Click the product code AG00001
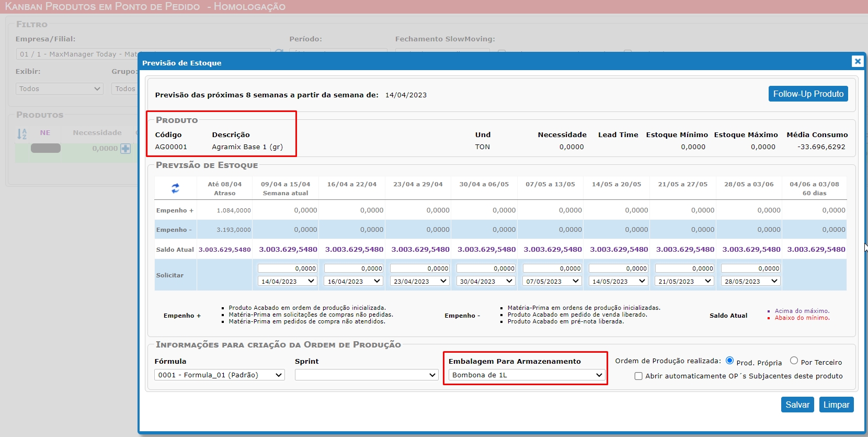The image size is (868, 437). (171, 147)
